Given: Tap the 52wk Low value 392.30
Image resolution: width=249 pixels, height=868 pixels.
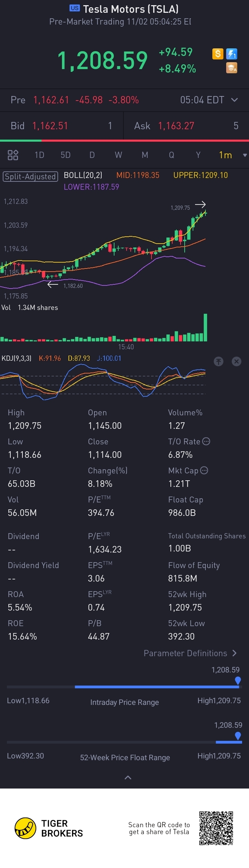Looking at the screenshot, I should tap(181, 636).
